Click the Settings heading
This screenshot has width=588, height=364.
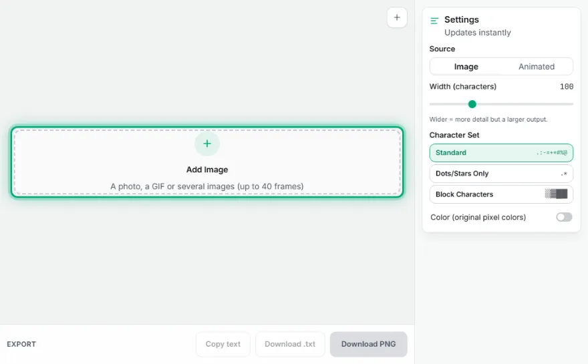click(x=462, y=19)
